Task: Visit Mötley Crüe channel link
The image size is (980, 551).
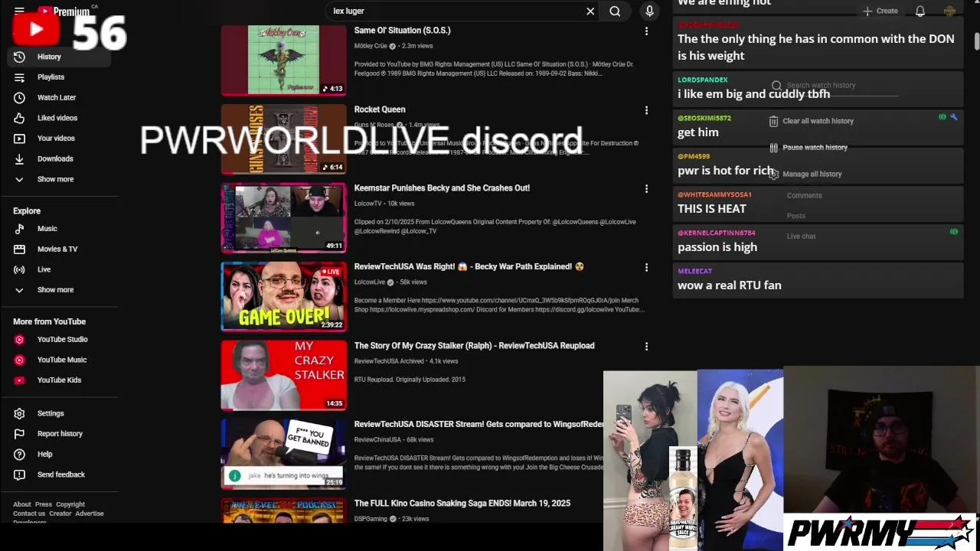Action: (371, 46)
